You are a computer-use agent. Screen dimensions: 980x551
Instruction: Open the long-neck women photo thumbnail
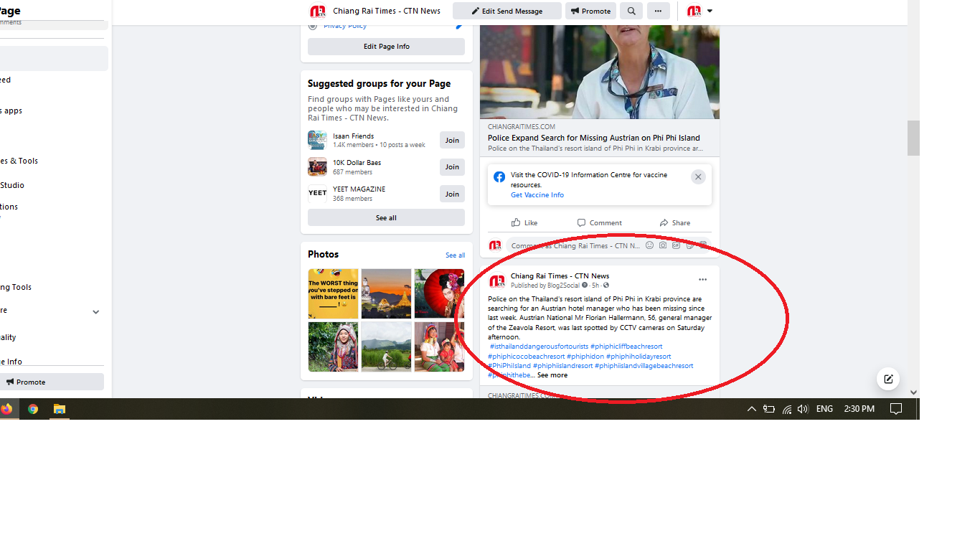(439, 347)
